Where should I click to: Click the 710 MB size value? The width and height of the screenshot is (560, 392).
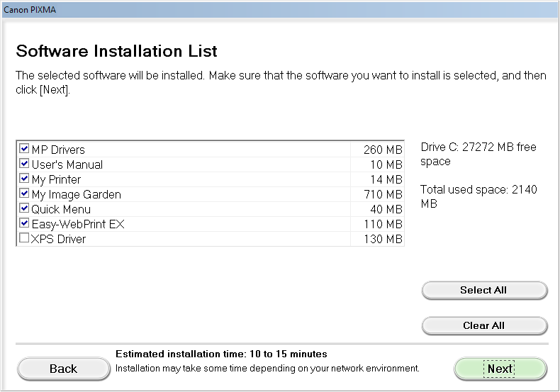click(x=383, y=194)
